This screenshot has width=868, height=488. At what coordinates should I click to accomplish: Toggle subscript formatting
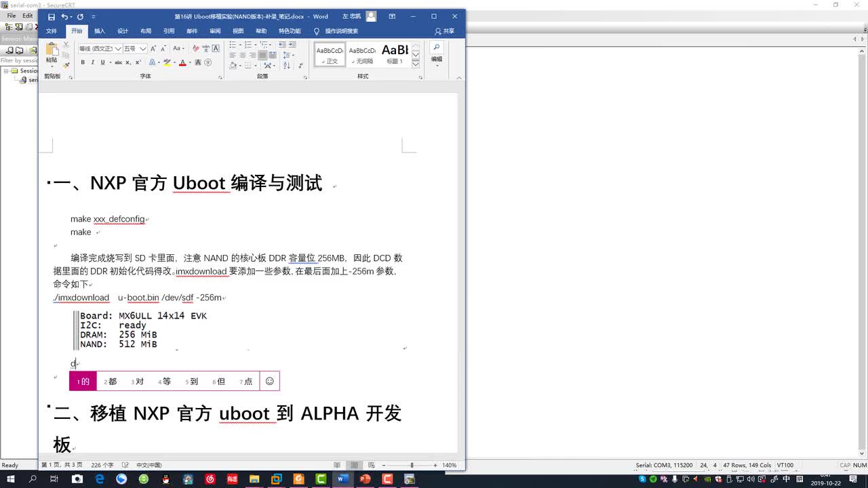click(128, 62)
